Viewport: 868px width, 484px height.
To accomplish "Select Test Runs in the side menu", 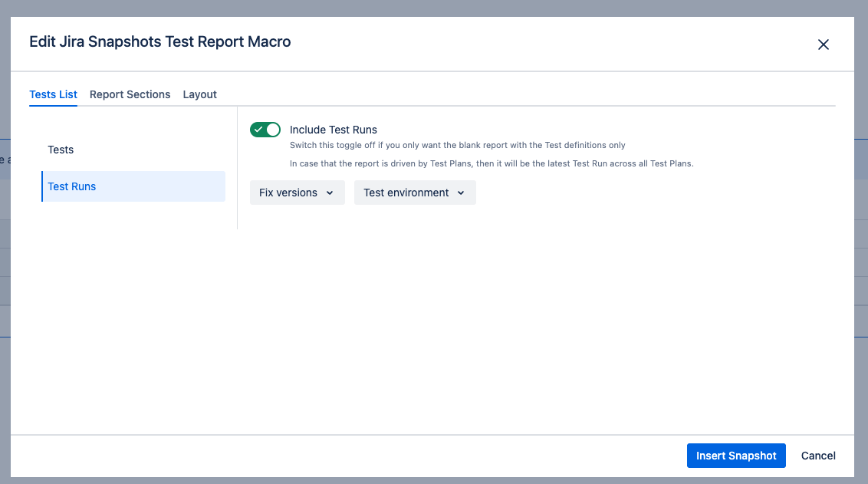I will coord(133,186).
